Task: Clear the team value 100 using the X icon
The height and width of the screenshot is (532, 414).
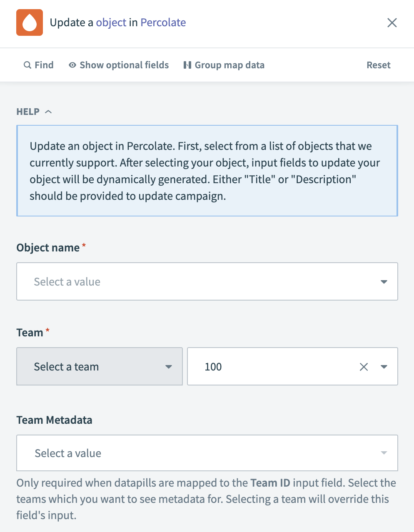Action: pyautogui.click(x=364, y=367)
